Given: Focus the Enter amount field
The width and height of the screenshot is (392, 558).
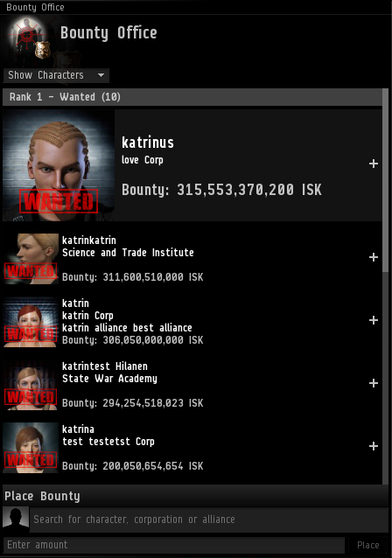Looking at the screenshot, I should [174, 545].
